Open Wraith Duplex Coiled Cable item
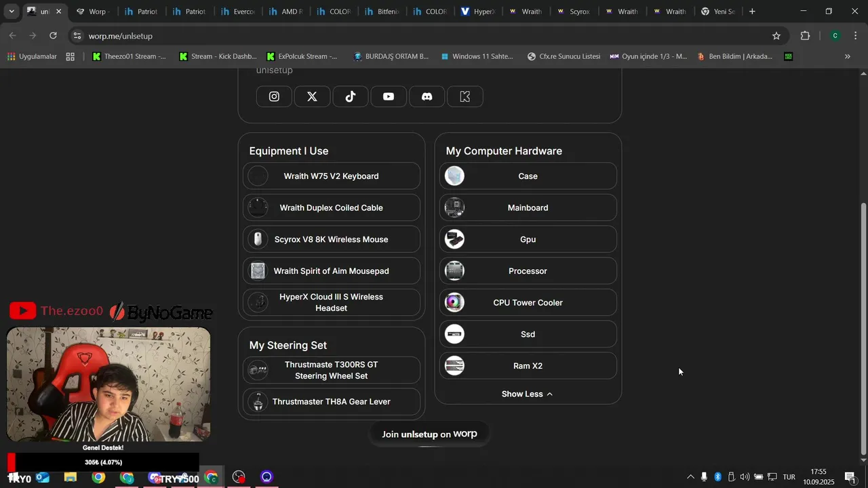 [x=332, y=207]
